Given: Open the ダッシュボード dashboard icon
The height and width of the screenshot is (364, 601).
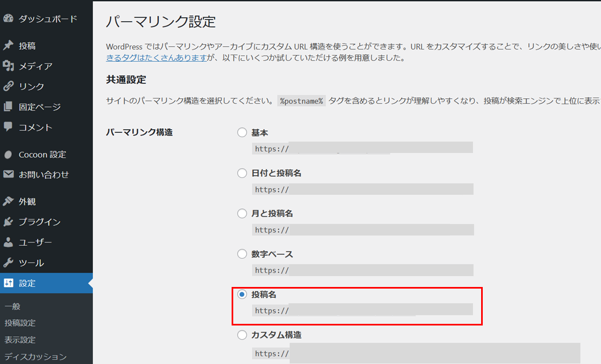Looking at the screenshot, I should click(9, 18).
